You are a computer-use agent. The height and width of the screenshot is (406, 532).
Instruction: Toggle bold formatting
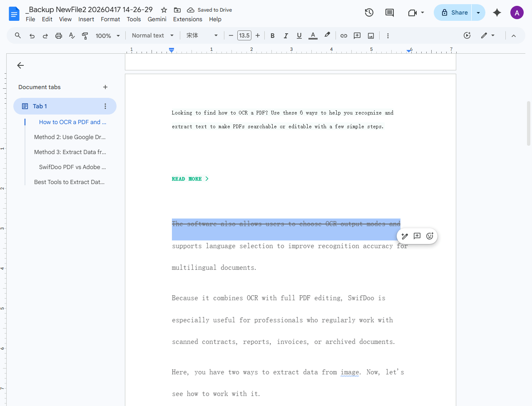273,36
